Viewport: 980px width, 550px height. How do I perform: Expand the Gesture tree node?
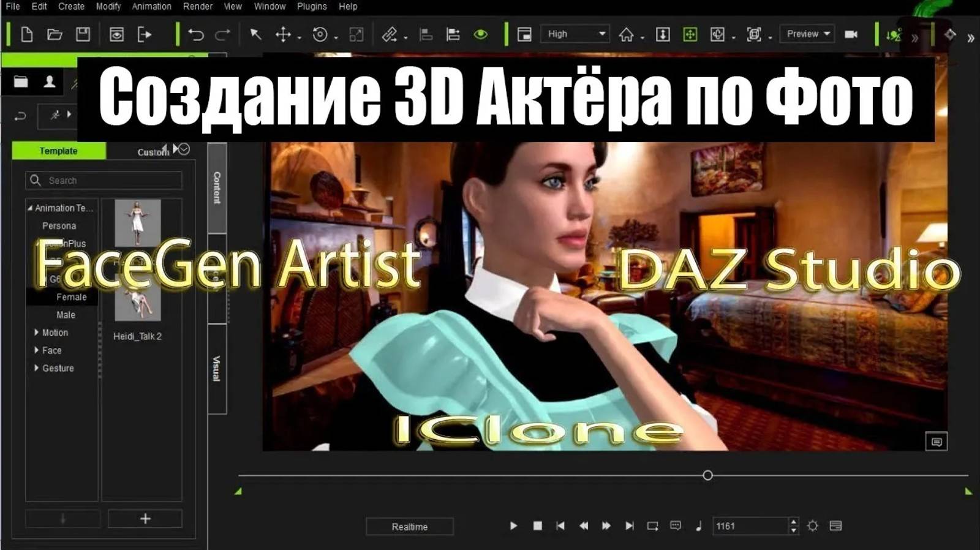(36, 367)
